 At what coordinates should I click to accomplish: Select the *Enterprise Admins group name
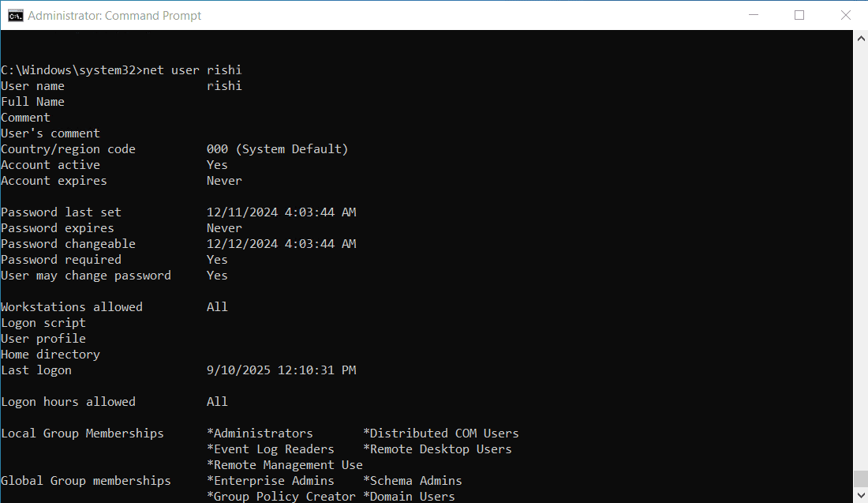pos(269,480)
